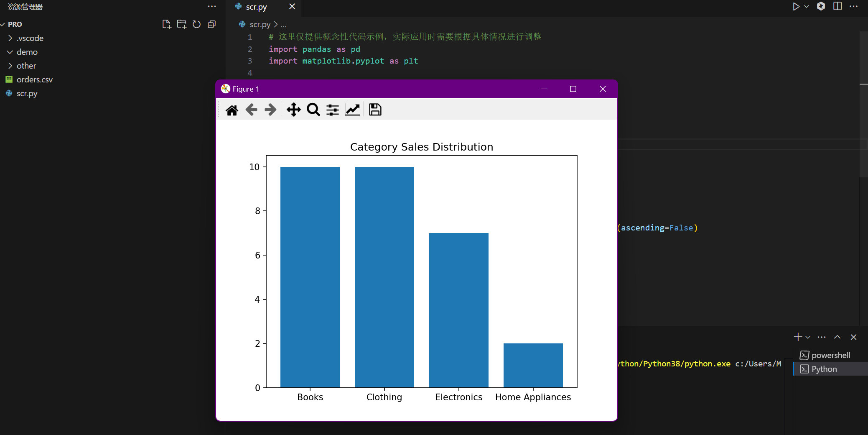The height and width of the screenshot is (435, 868).
Task: Maximize the terminal panel with up chevron
Action: click(837, 337)
